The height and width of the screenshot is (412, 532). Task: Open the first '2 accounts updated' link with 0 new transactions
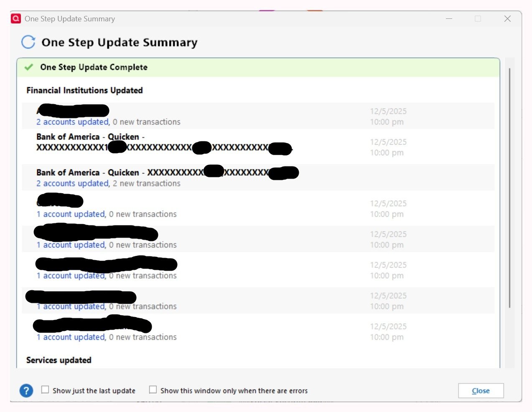click(x=72, y=122)
